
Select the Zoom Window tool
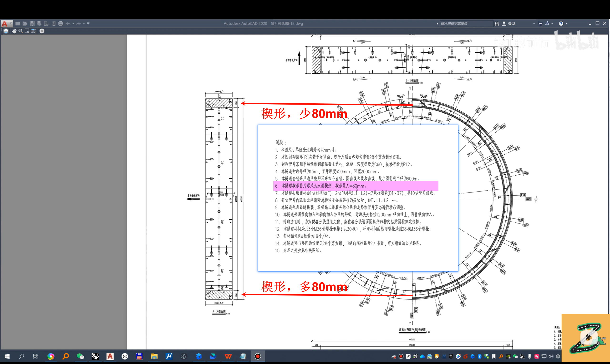[x=27, y=31]
